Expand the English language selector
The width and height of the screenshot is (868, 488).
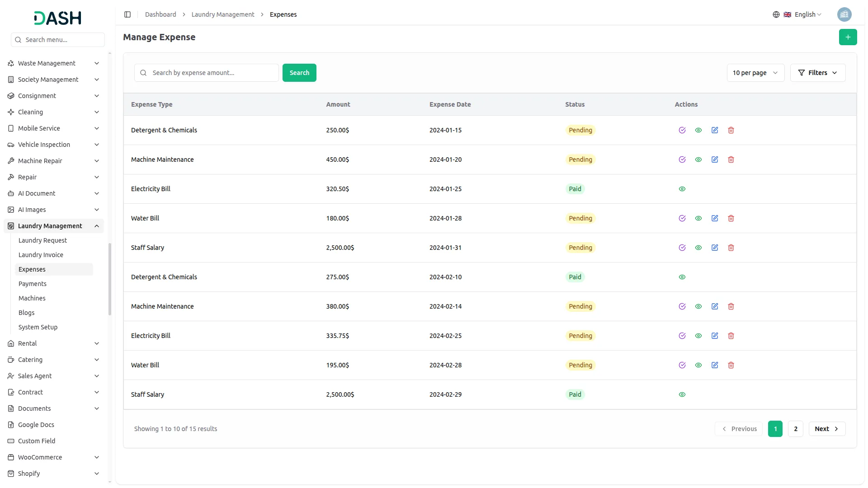point(805,14)
